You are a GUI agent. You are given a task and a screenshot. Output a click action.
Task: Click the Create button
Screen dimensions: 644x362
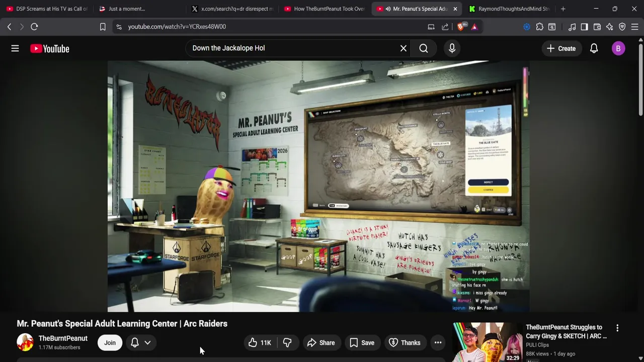[561, 48]
